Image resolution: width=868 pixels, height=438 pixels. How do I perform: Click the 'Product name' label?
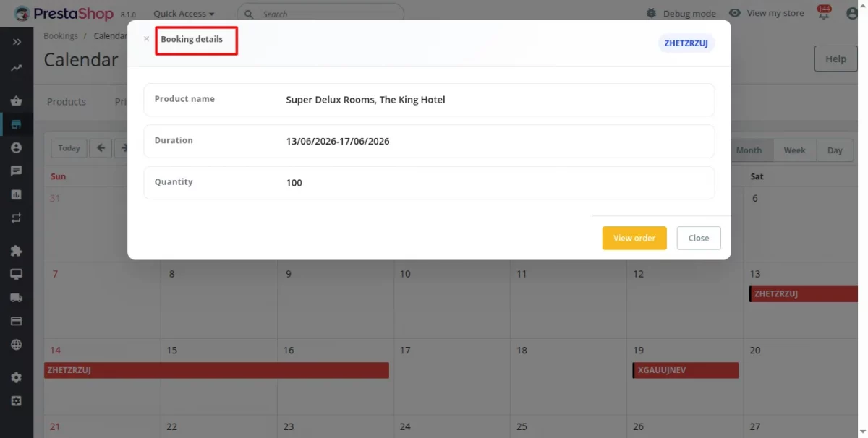point(184,99)
